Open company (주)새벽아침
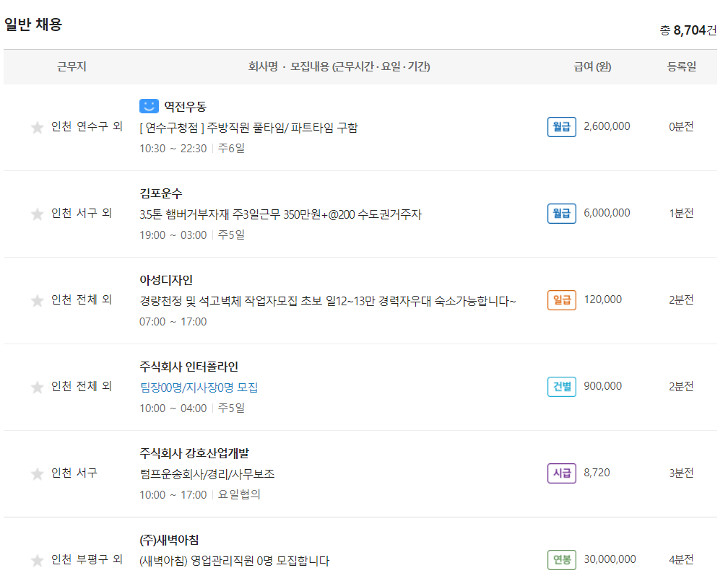 pos(169,540)
